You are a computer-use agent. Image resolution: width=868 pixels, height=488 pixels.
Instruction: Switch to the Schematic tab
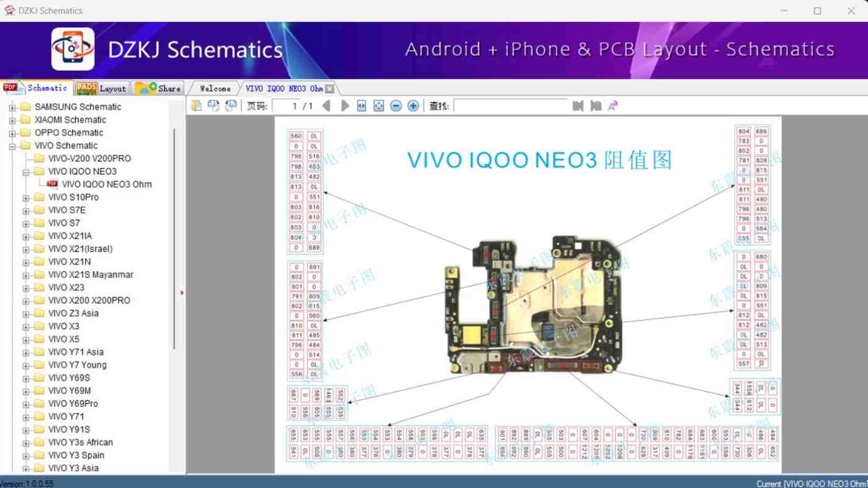click(x=37, y=88)
